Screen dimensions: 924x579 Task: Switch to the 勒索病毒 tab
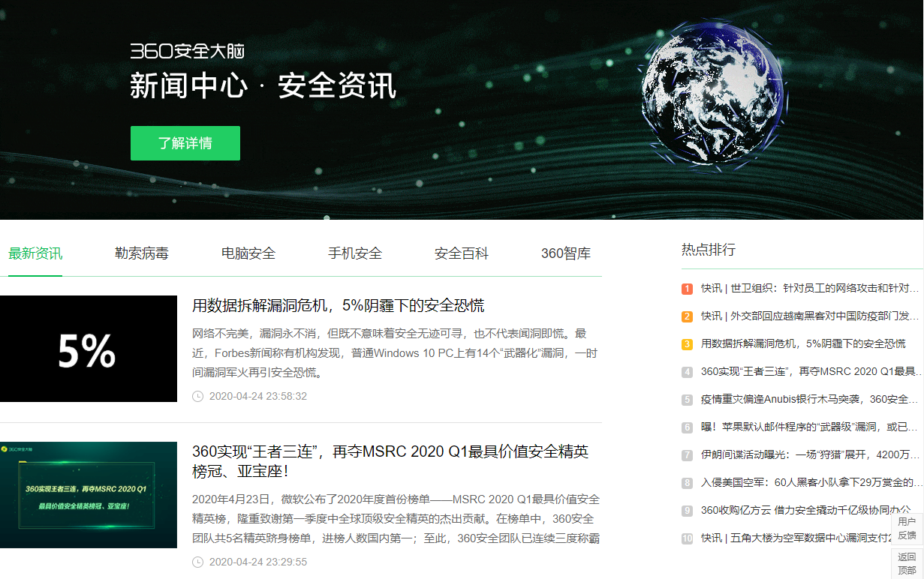coord(142,253)
